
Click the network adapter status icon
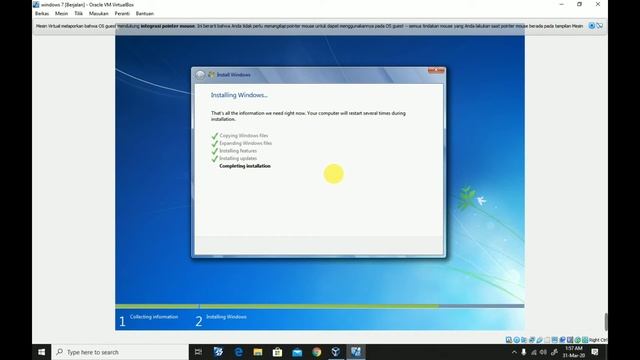[x=532, y=340]
